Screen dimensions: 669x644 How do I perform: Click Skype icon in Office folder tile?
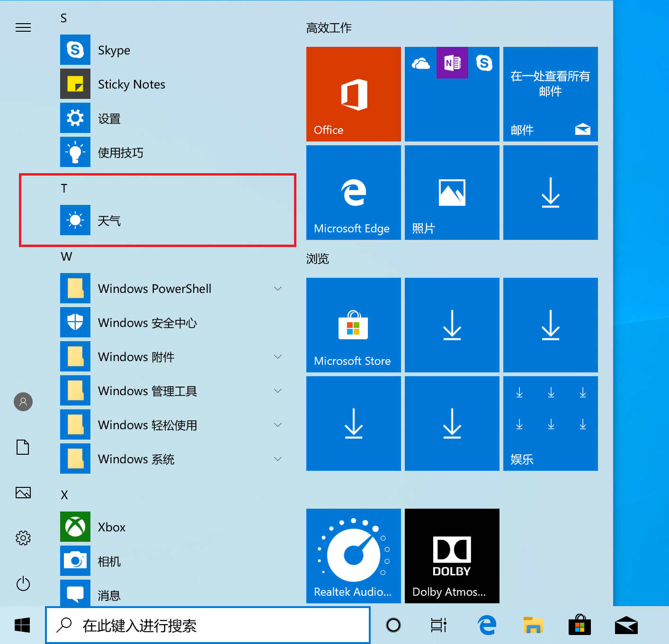coord(484,62)
